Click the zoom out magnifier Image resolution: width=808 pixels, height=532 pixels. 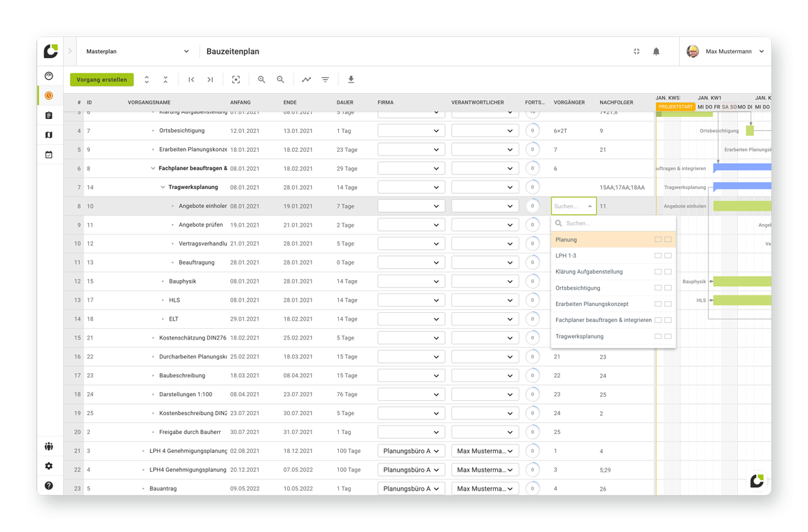(x=280, y=80)
